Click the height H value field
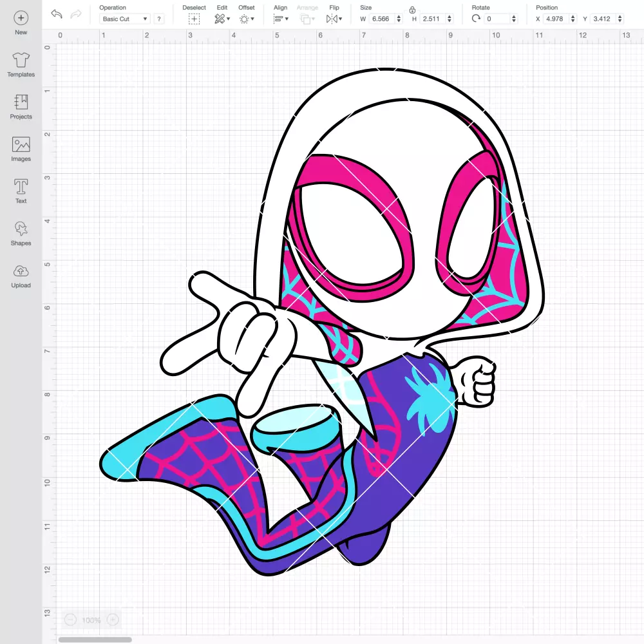This screenshot has width=644, height=644. (433, 19)
